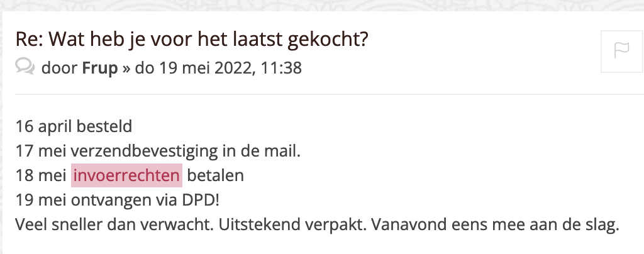Screen dimensions: 644x254
Task: Click the report post flag icon
Action: point(621,51)
